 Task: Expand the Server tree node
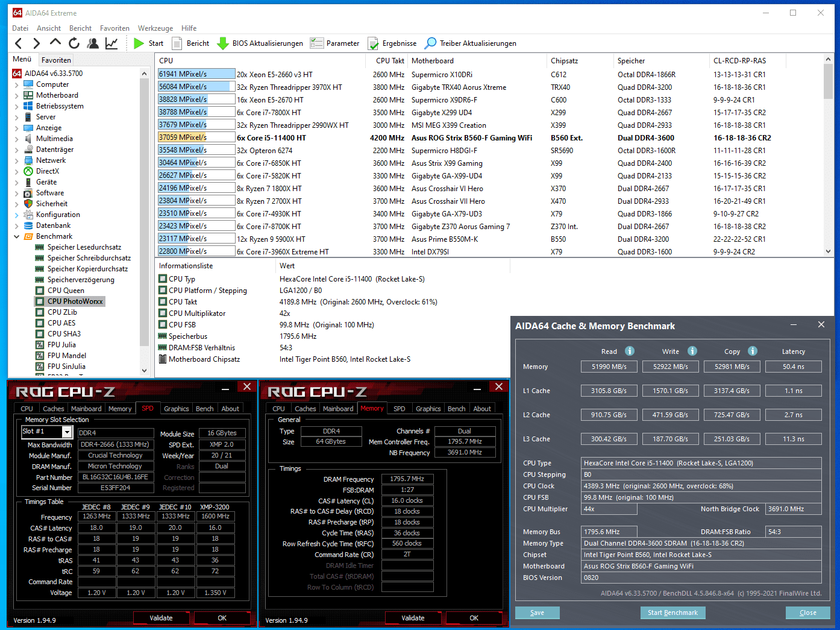coord(16,118)
